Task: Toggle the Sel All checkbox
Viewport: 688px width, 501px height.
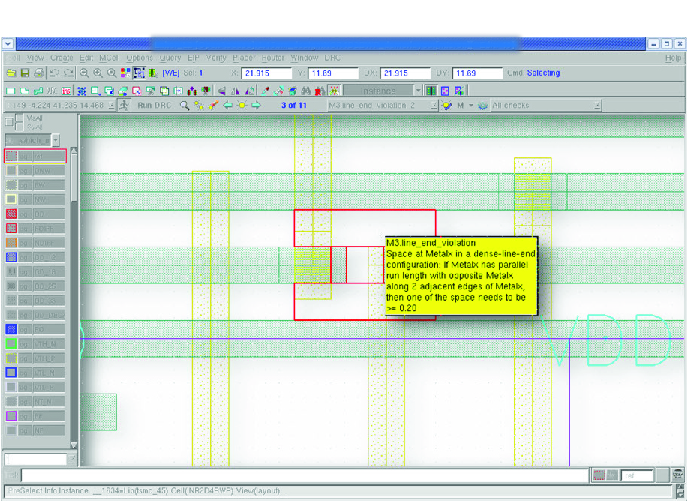Action: [x=19, y=127]
